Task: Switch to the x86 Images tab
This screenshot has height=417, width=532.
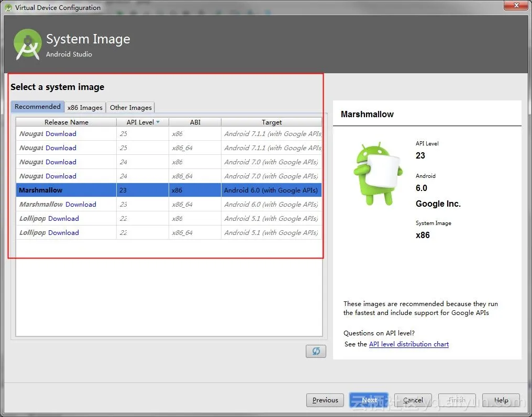Action: [85, 107]
